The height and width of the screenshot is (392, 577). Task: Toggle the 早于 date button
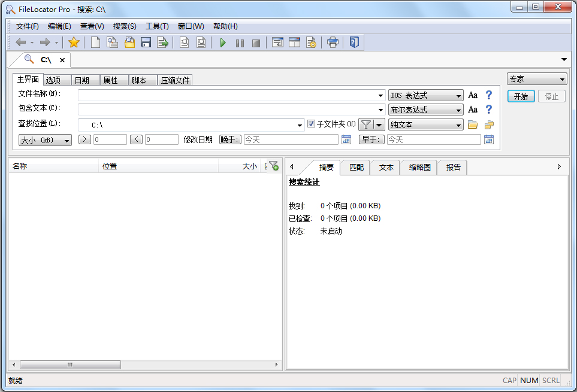[371, 139]
